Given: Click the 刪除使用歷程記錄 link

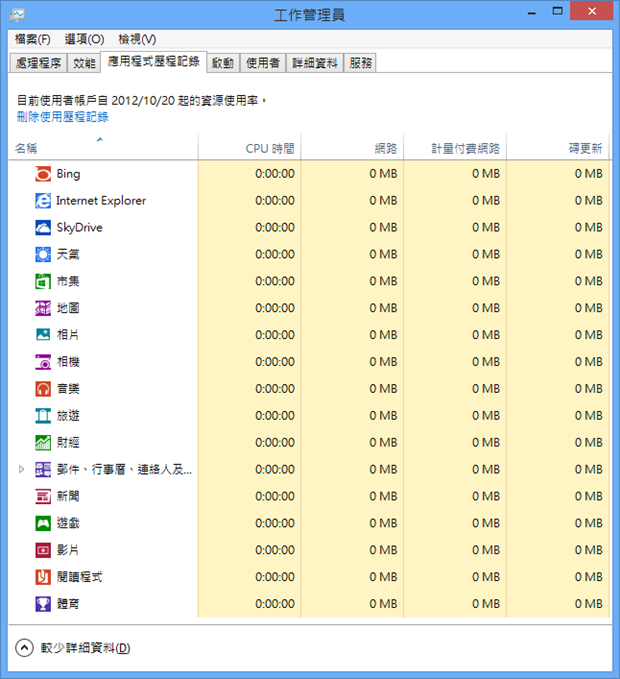Looking at the screenshot, I should [x=63, y=117].
